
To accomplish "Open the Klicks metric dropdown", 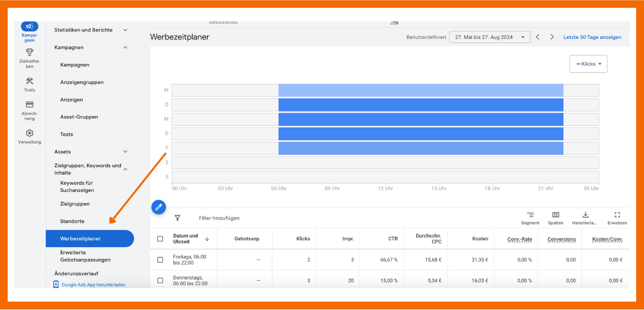I will pos(588,64).
